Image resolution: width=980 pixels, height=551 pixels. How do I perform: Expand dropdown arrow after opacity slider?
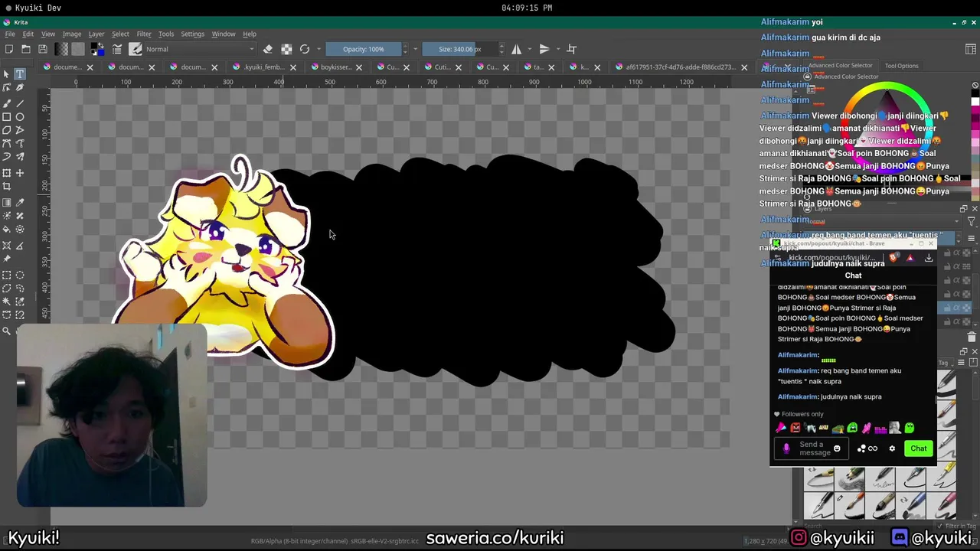click(415, 49)
